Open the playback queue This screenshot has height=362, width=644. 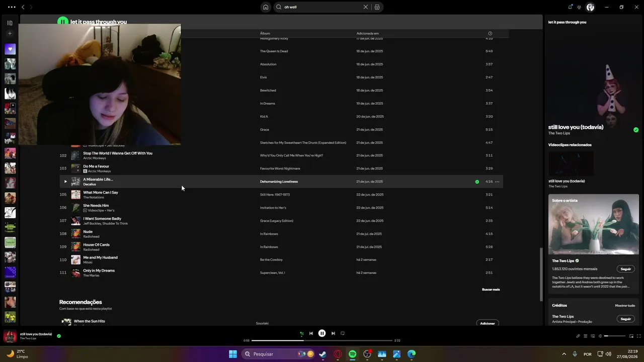[x=585, y=336]
